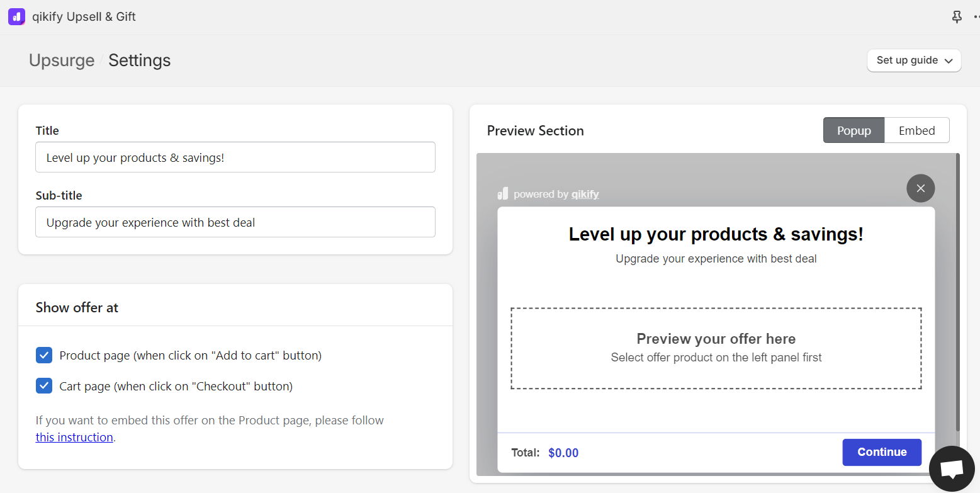980x493 pixels.
Task: Click the 'Preview Section' heading
Action: point(536,130)
